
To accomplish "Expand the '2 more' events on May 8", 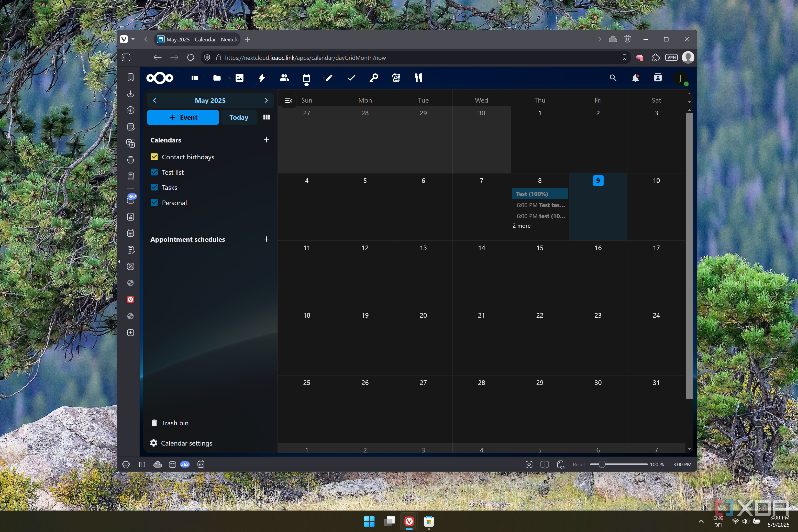I will [x=522, y=226].
